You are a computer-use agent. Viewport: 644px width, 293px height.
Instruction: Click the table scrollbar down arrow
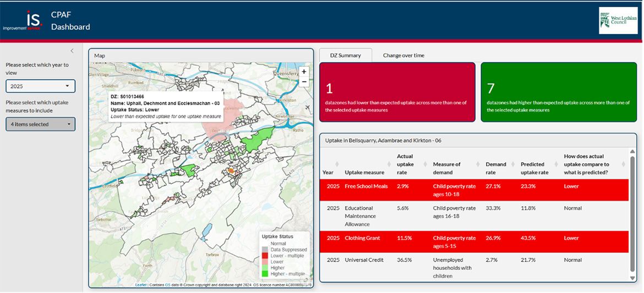tap(632, 278)
